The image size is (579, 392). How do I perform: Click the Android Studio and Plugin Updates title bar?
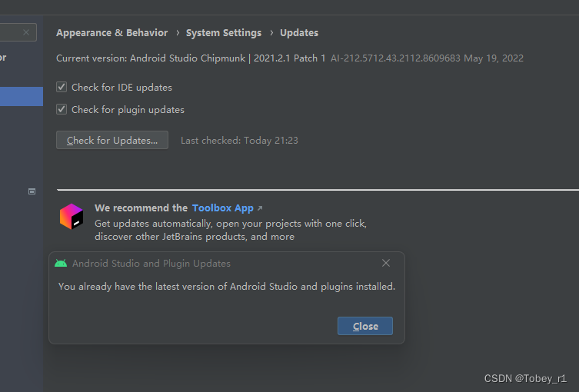(x=215, y=263)
